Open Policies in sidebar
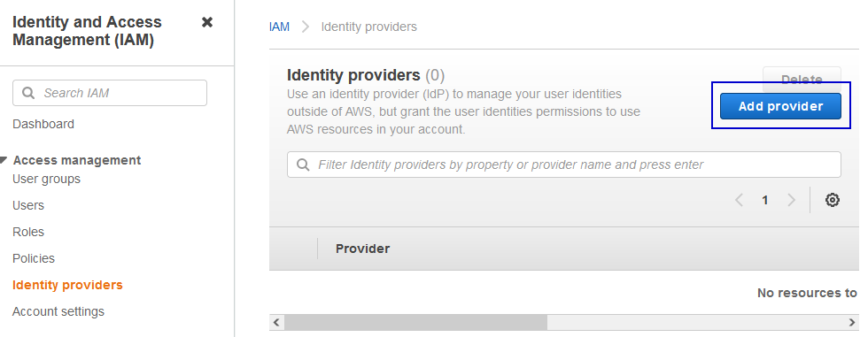 [x=34, y=258]
